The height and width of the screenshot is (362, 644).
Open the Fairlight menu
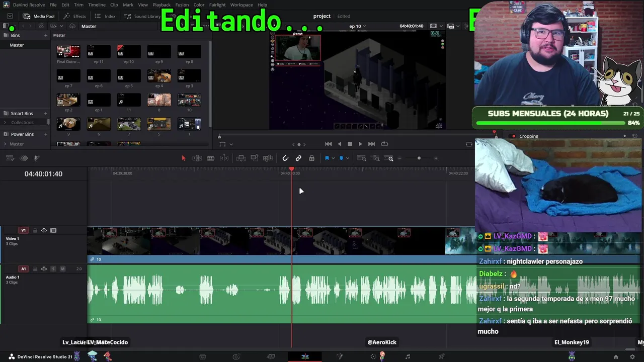217,5
